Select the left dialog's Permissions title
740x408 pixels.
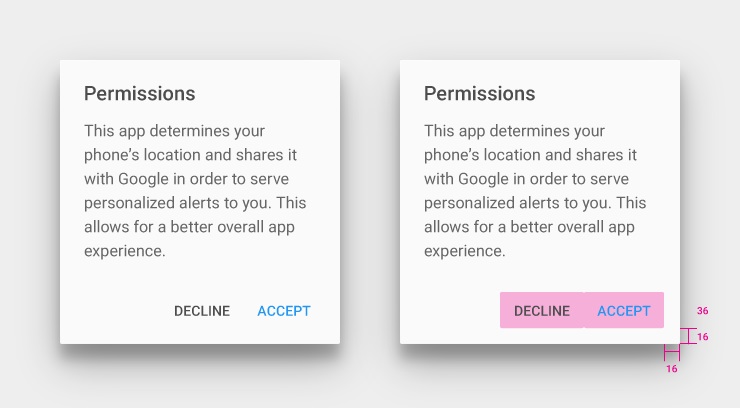click(140, 93)
